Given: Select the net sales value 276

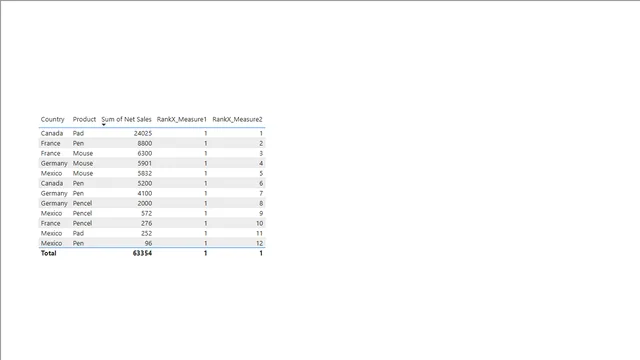Looking at the screenshot, I should pos(147,223).
